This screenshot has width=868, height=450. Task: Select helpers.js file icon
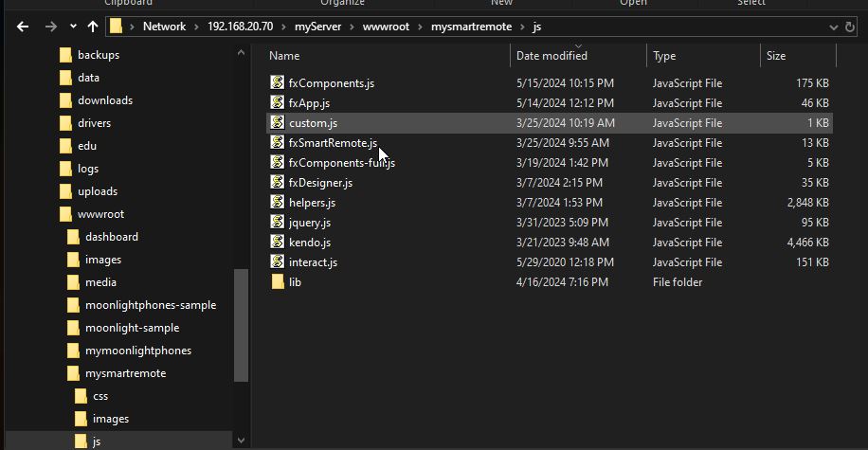[x=278, y=202]
